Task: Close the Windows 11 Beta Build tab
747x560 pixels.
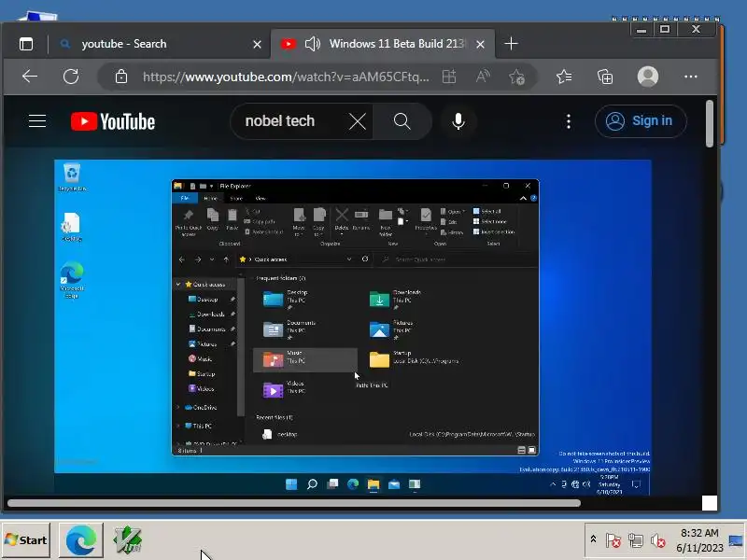Action: tap(480, 44)
